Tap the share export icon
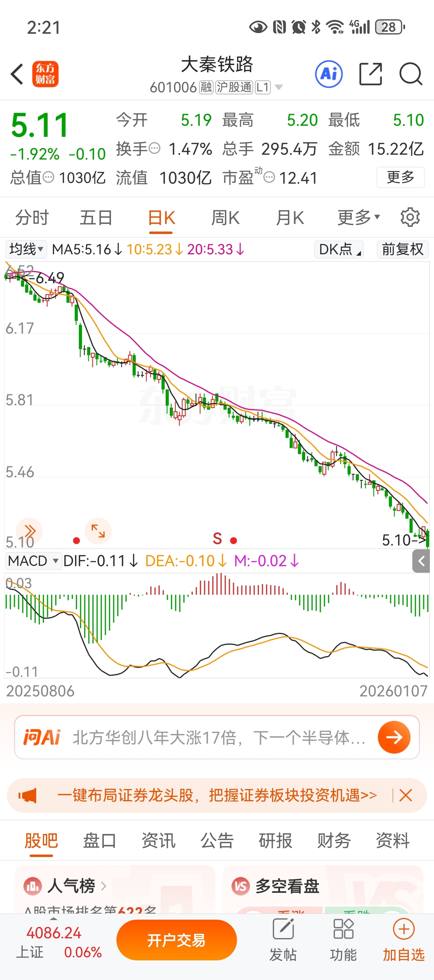The image size is (434, 980). [x=371, y=74]
